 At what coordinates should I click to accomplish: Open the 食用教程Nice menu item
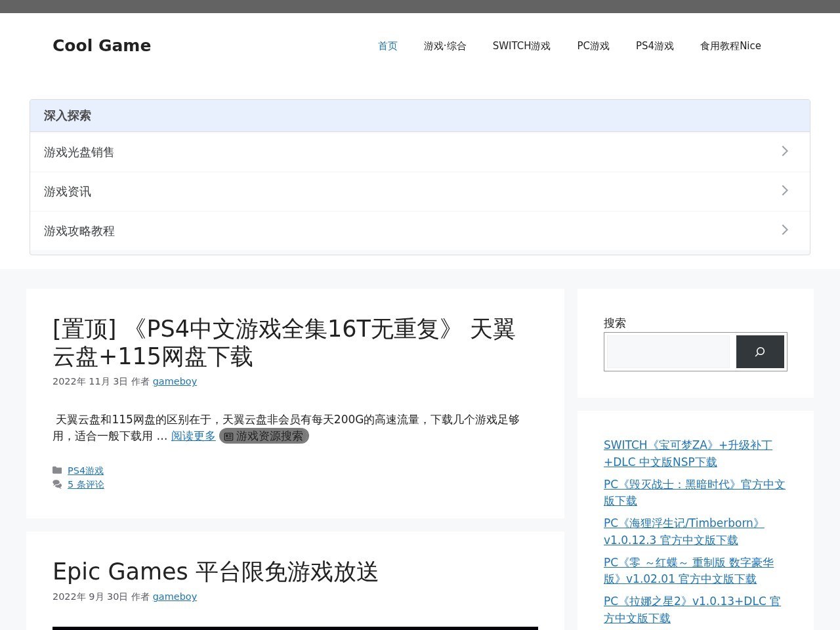tap(730, 46)
